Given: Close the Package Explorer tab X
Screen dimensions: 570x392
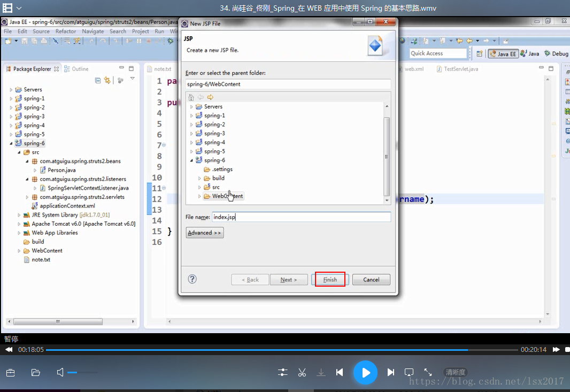Looking at the screenshot, I should coord(56,69).
